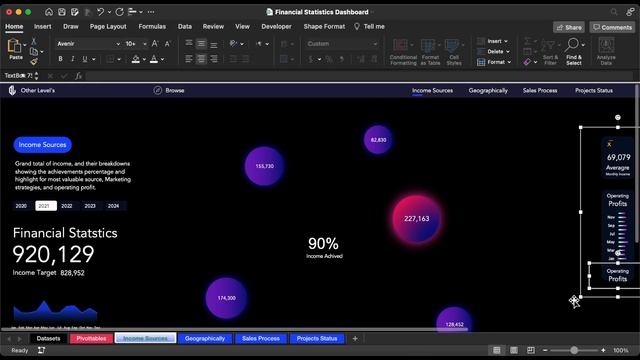Click the Name Box showing TextBox
Screen dimensions: 640x360
[19, 76]
